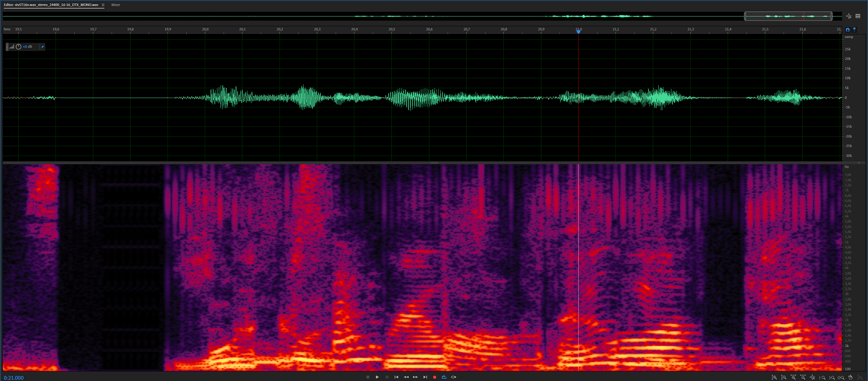868x381 pixels.
Task: Click the Skip Selection transport icon
Action: 453,377
